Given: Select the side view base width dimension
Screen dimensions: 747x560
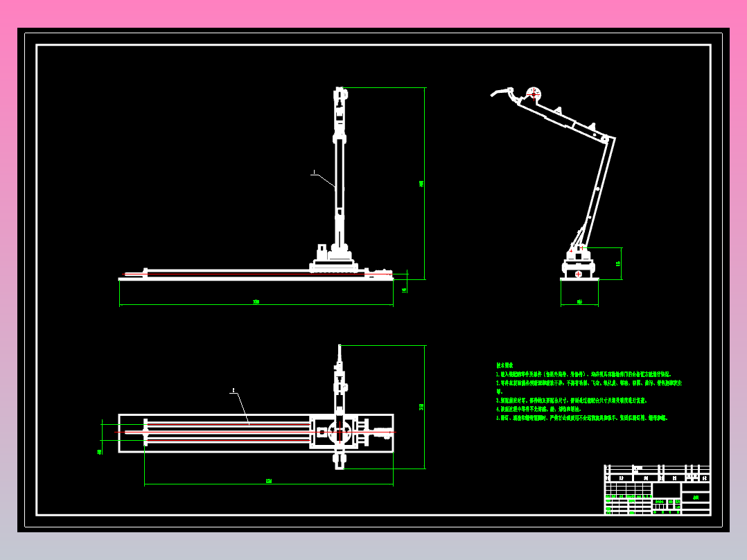Looking at the screenshot, I should click(579, 302).
